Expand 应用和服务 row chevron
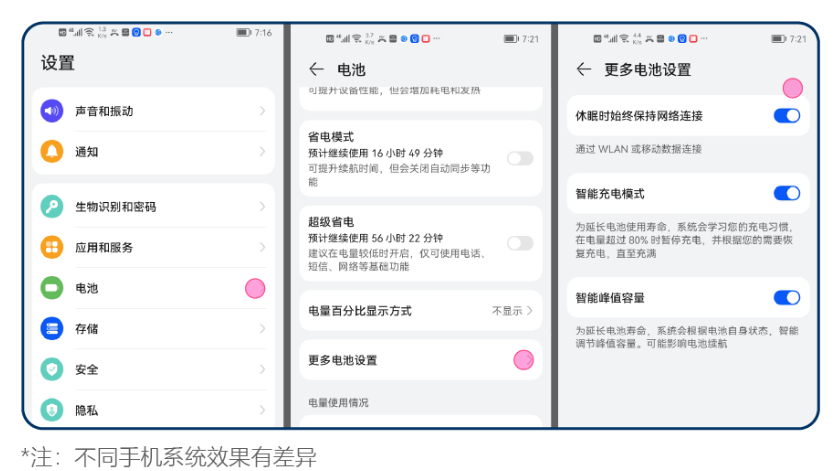Screen dimensions: 838x471 click(x=262, y=247)
